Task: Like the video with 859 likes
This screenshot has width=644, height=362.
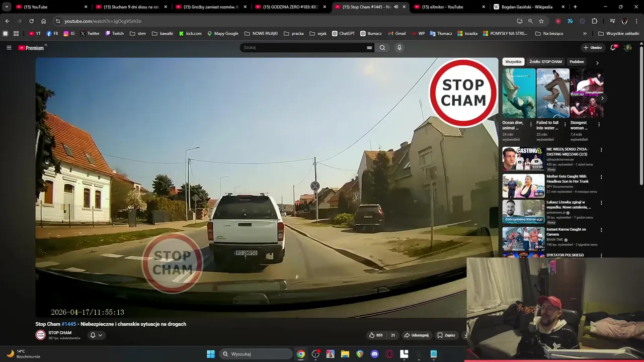Action: [376, 335]
